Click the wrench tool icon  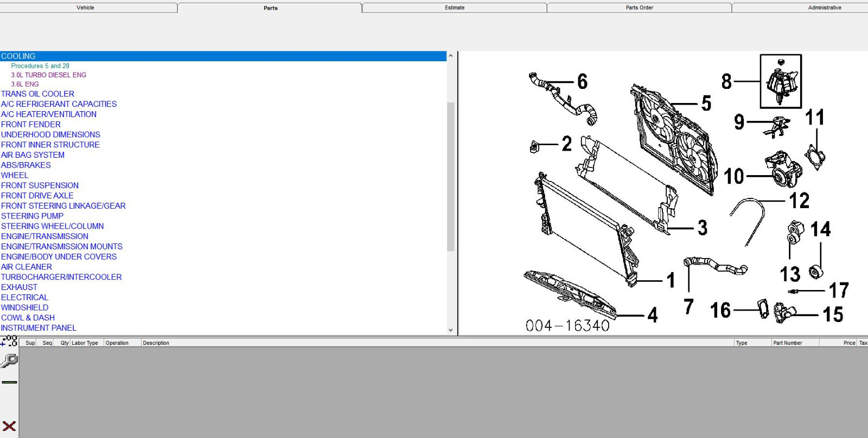[9, 360]
